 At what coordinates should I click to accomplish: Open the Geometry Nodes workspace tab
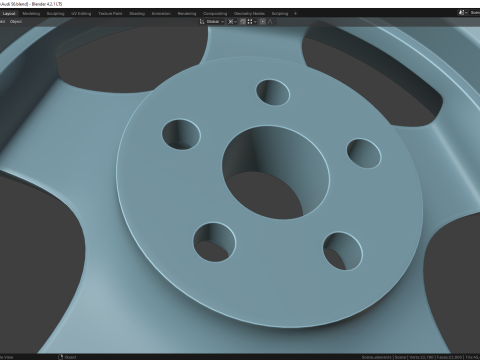pyautogui.click(x=249, y=13)
